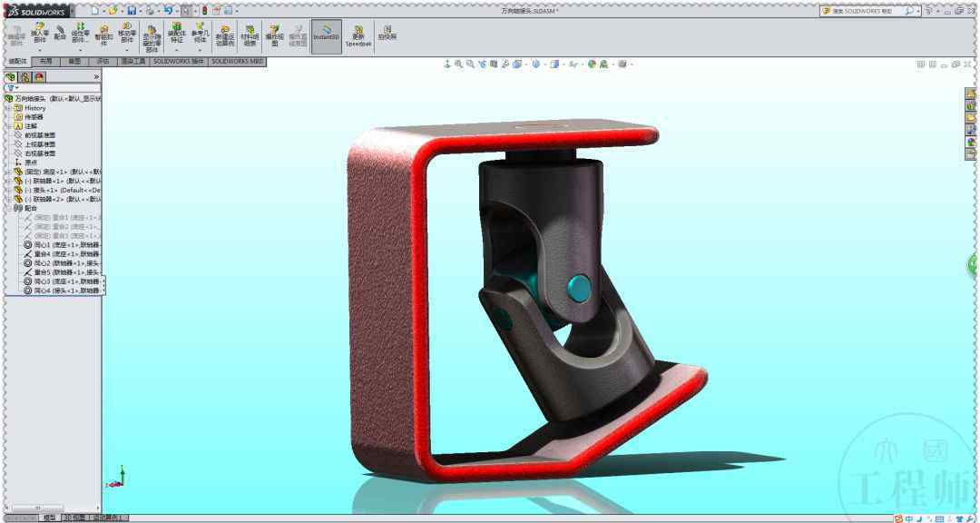
Task: Click the Exploded View (爆炸视图) tool
Action: pos(274,35)
